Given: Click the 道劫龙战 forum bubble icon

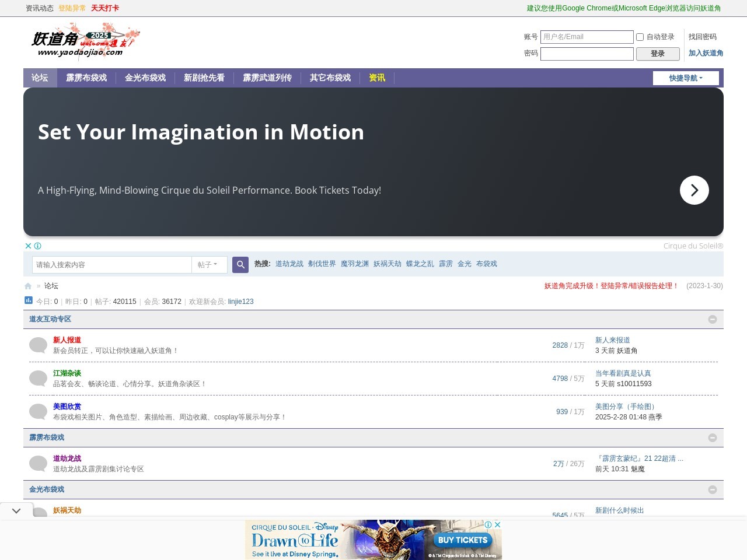Looking at the screenshot, I should click(x=38, y=463).
